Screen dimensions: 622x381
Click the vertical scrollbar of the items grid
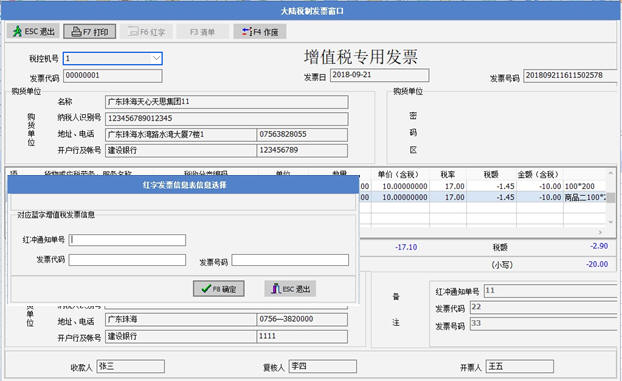point(611,197)
